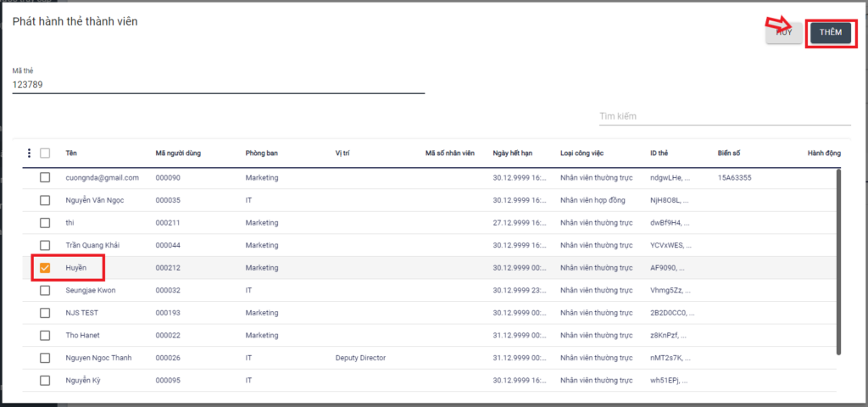Click the Phòng ban column header
The height and width of the screenshot is (407, 868).
pyautogui.click(x=261, y=153)
